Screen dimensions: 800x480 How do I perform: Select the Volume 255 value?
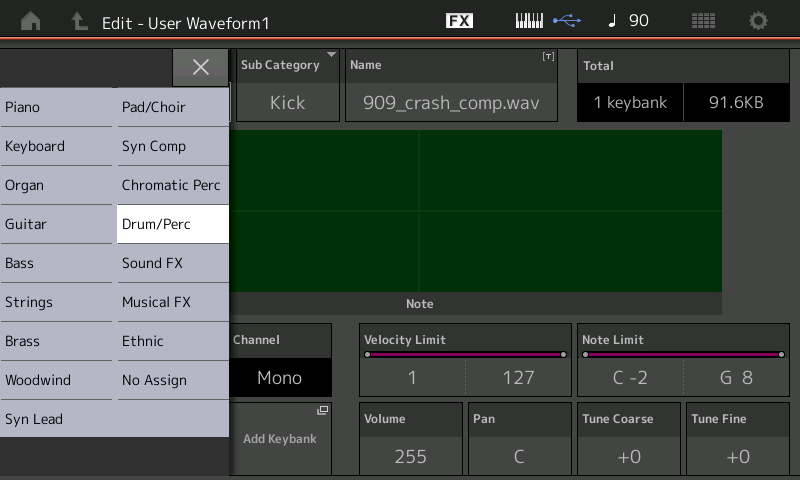click(410, 456)
